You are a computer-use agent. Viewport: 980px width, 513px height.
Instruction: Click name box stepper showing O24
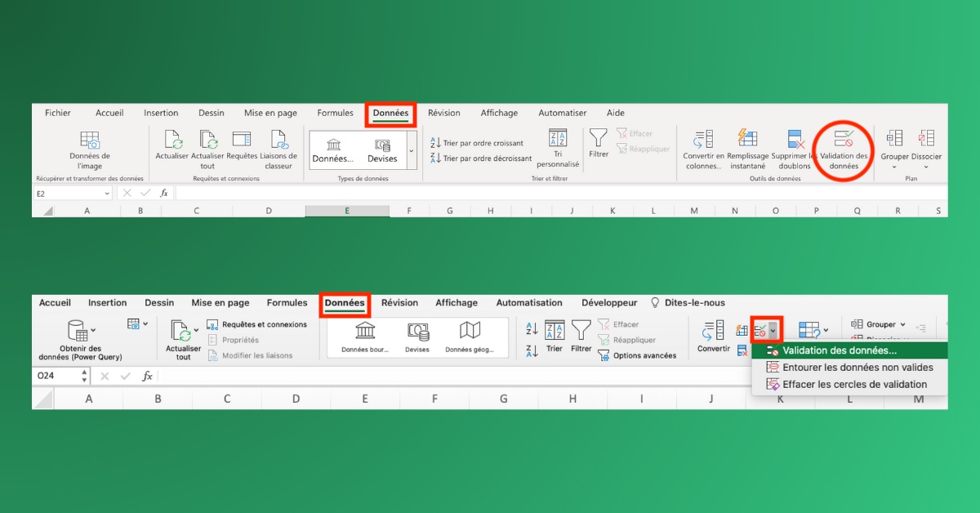coord(85,377)
